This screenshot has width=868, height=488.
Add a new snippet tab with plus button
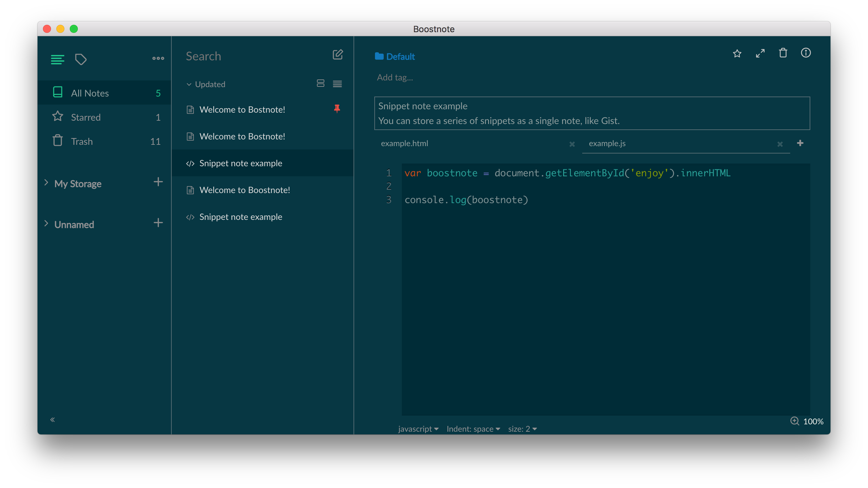[801, 143]
